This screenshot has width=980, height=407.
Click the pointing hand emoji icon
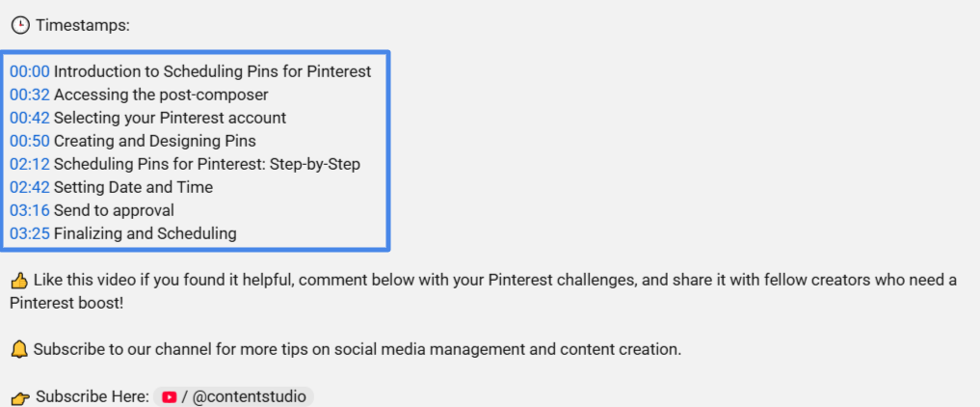click(20, 397)
